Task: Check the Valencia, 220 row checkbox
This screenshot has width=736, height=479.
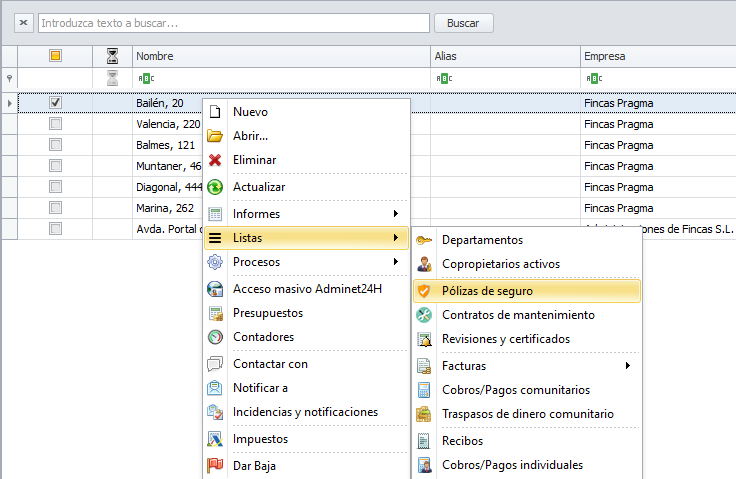Action: click(x=56, y=124)
